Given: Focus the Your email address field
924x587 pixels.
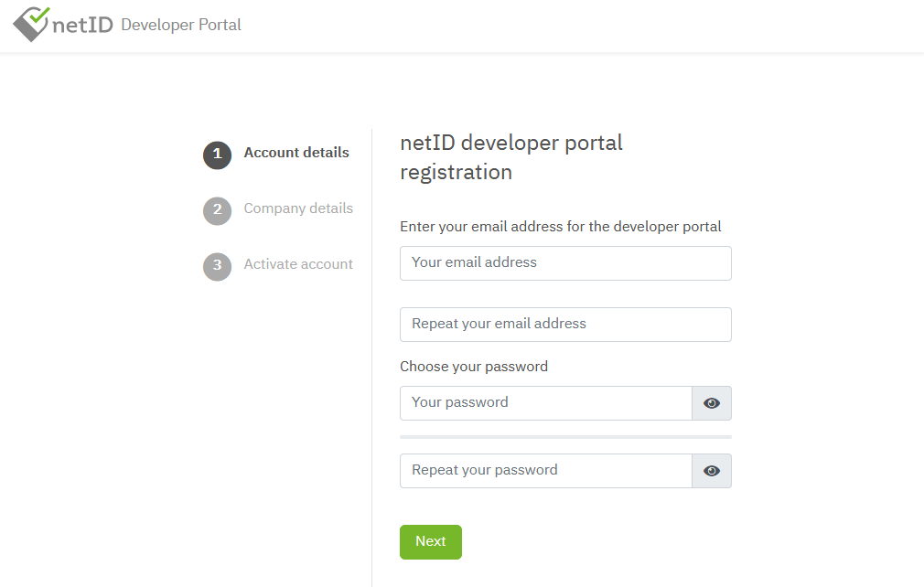Looking at the screenshot, I should coord(565,263).
